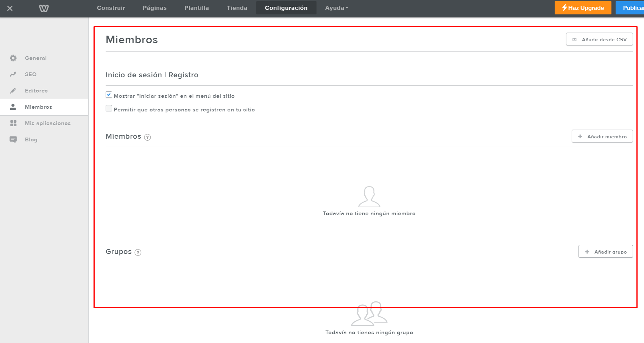
Task: Click the empty-members person silhouette icon
Action: (369, 197)
